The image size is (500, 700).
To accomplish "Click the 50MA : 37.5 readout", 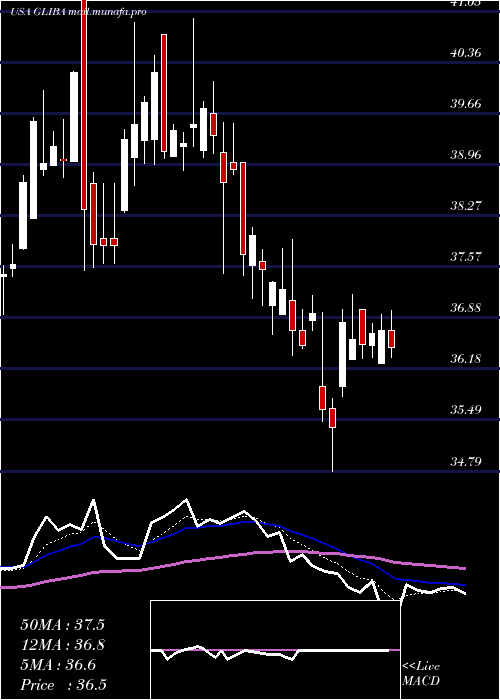I will pyautogui.click(x=62, y=625).
